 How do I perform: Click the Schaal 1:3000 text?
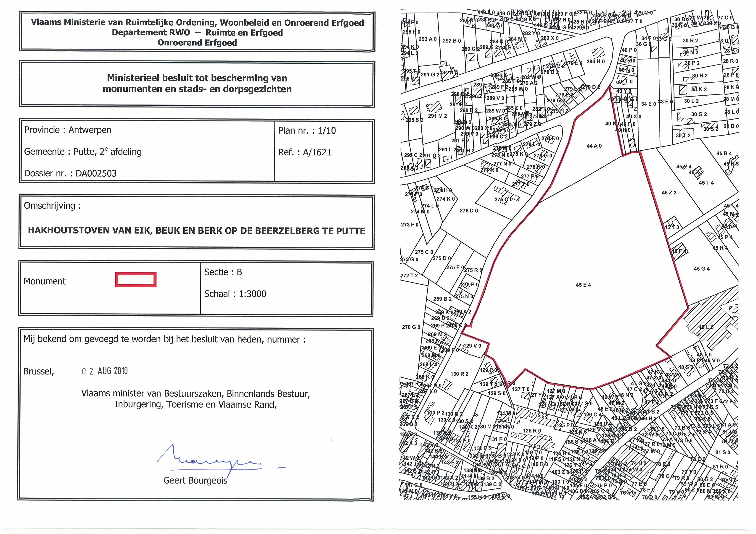click(x=235, y=294)
